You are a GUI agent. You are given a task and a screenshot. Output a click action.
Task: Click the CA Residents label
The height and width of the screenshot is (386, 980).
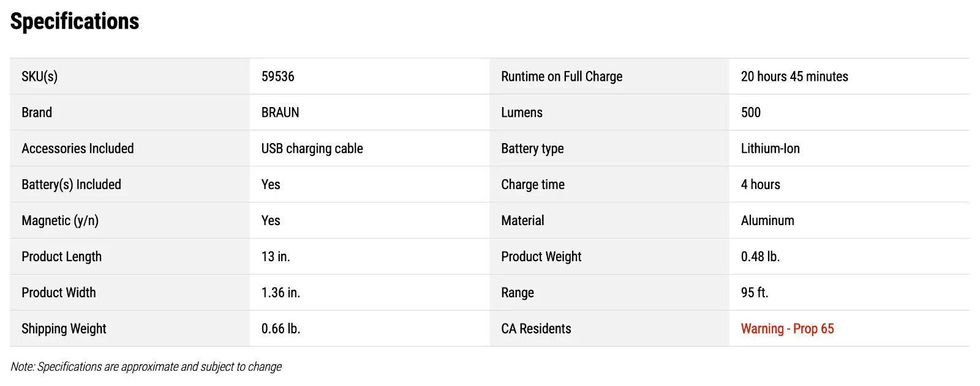[x=536, y=329]
